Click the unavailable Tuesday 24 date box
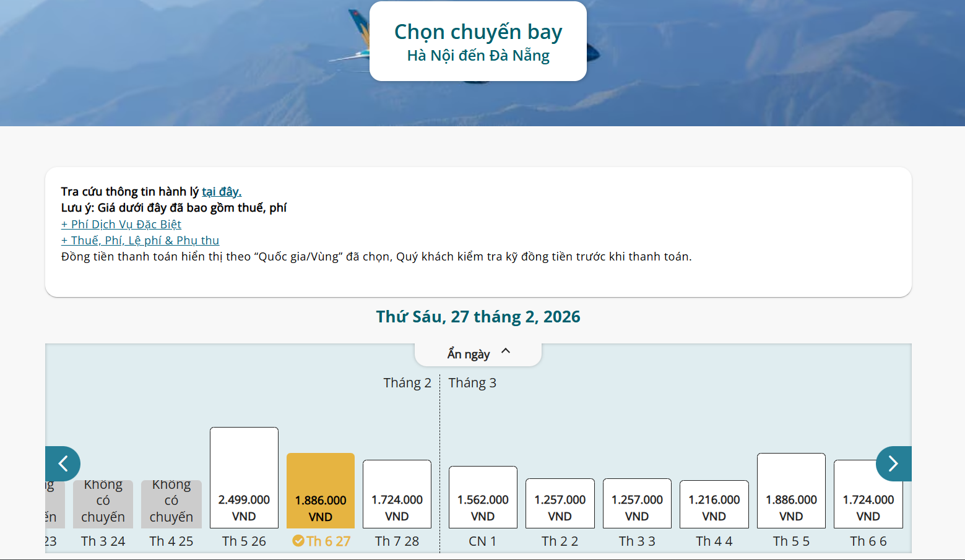Screen dimensions: 965x560 coord(103,503)
